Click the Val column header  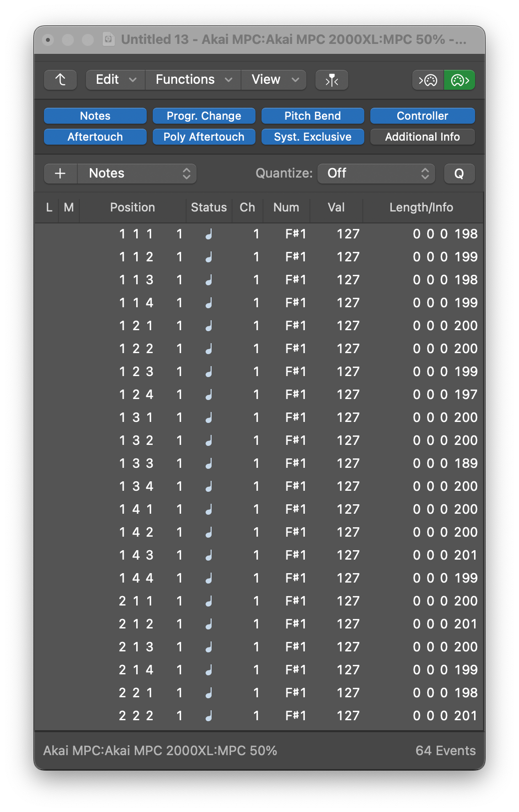pos(336,207)
